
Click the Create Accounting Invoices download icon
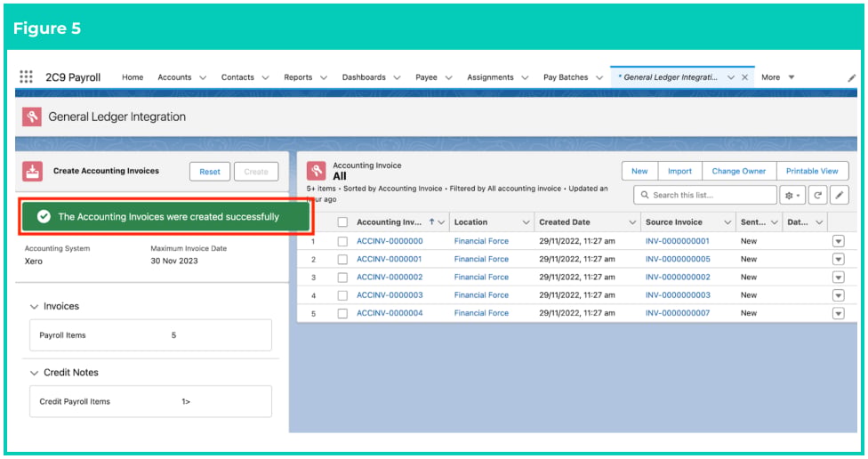tap(33, 171)
